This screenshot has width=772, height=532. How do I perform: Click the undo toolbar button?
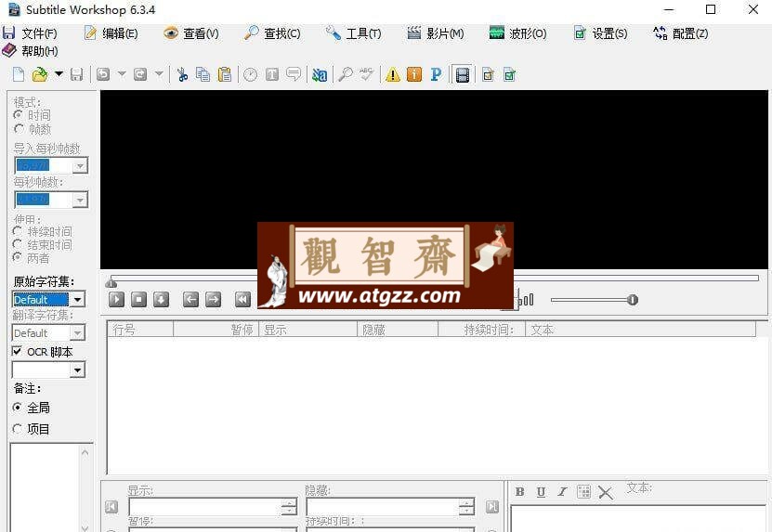tap(103, 75)
